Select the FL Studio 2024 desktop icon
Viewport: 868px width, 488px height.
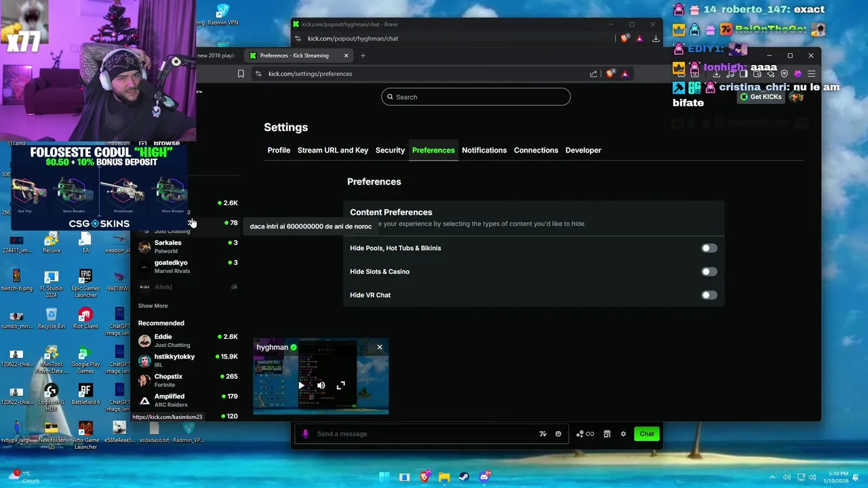tap(52, 284)
